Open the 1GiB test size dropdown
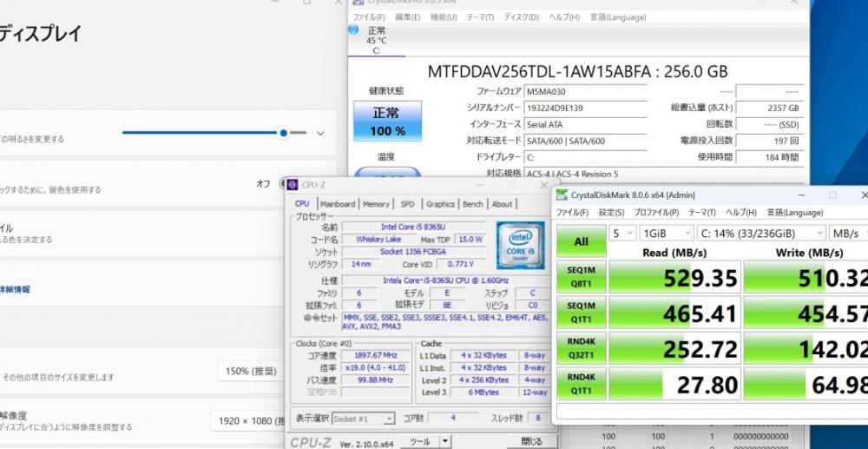868x449 pixels. click(667, 233)
